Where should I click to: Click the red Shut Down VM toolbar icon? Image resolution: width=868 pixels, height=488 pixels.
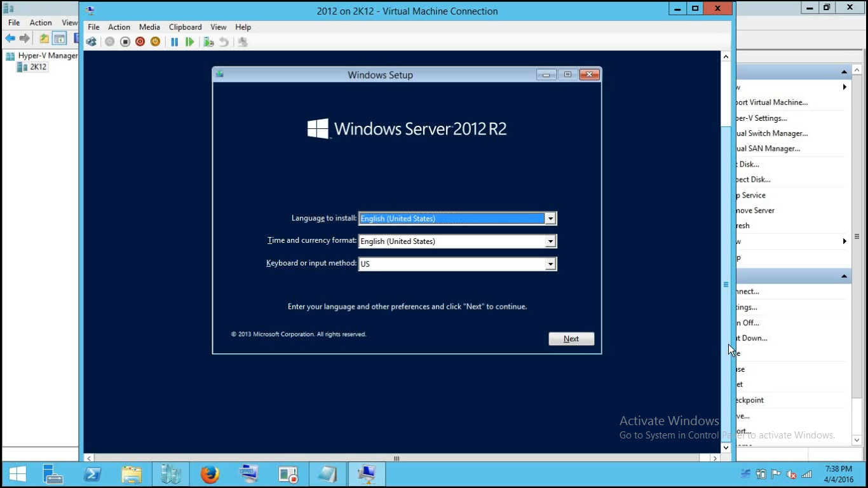pos(140,42)
